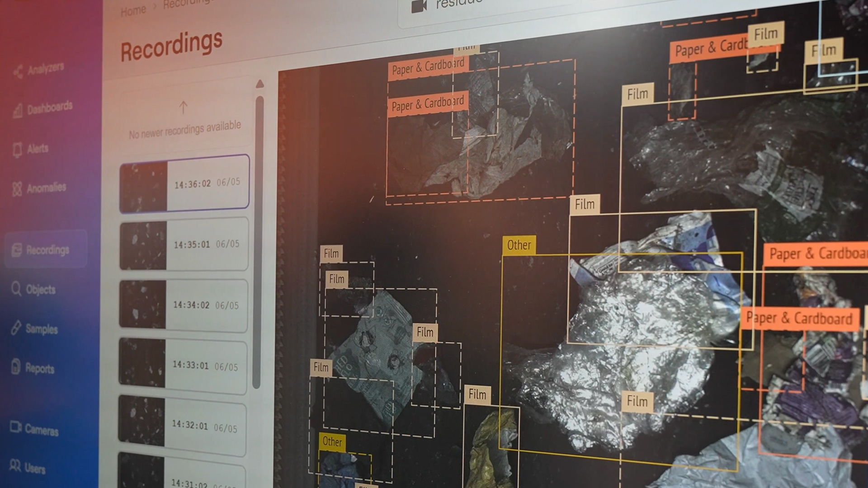Select the 14:32:01 06/05 recording

click(x=182, y=425)
